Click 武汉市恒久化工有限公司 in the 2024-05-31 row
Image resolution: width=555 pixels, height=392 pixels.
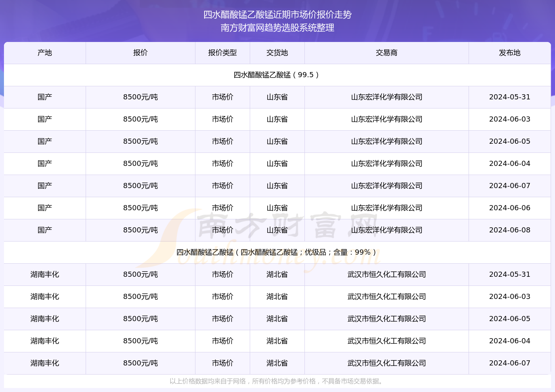[x=387, y=274]
